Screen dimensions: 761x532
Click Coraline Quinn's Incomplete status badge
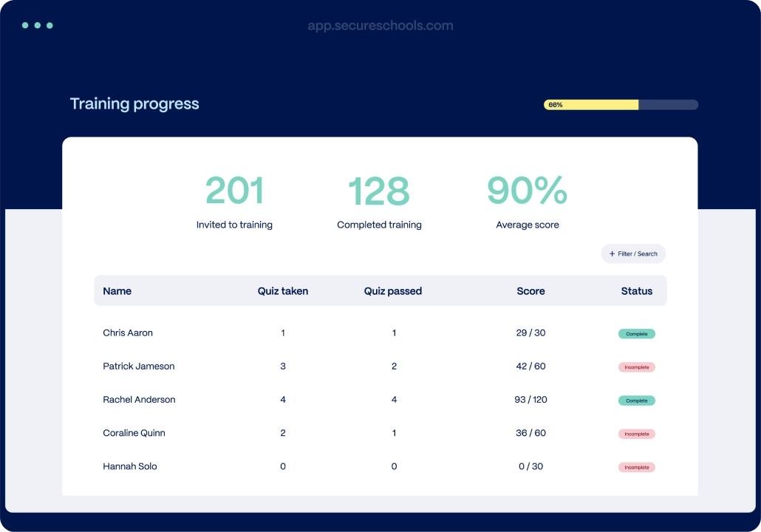click(x=637, y=434)
